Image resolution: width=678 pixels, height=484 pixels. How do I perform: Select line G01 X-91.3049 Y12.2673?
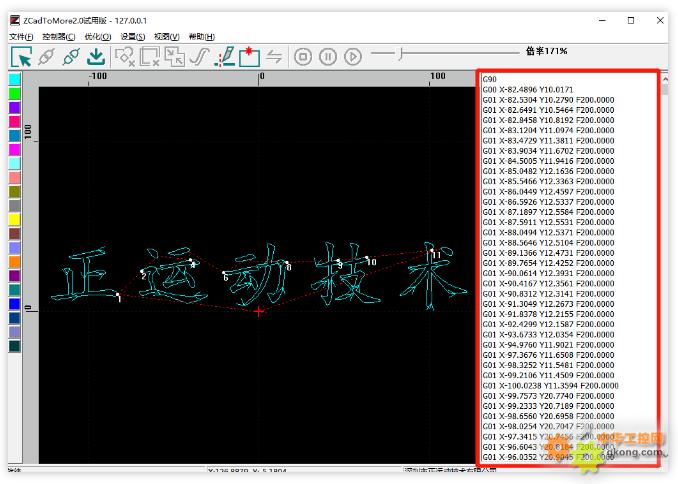(x=548, y=304)
